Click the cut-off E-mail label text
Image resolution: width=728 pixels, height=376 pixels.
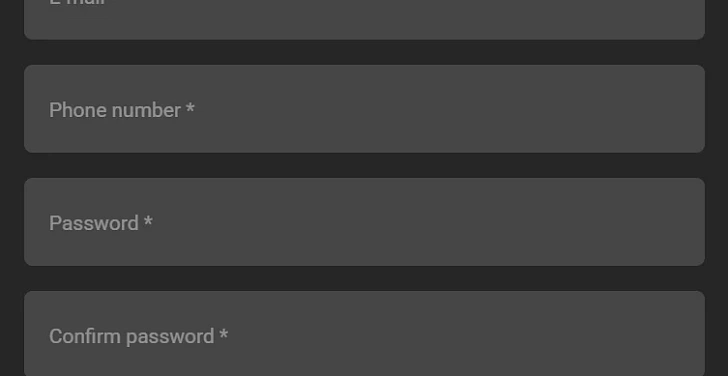(78, 3)
